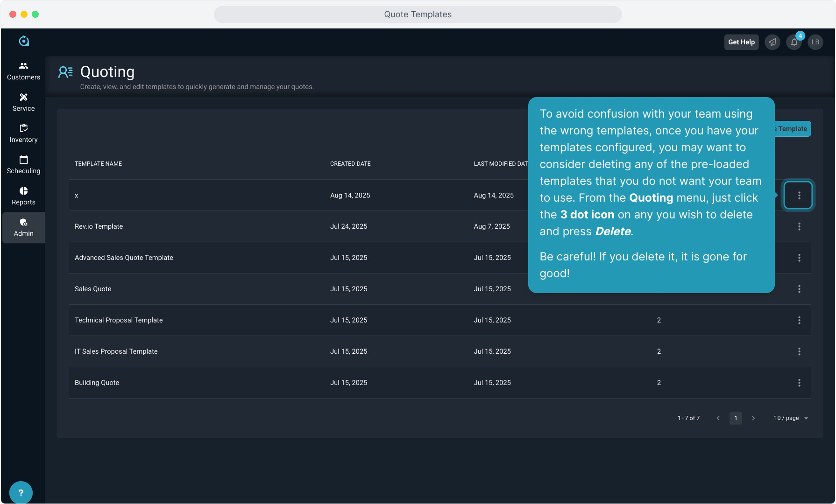Sort by Template Name column header
836x504 pixels.
click(98, 164)
